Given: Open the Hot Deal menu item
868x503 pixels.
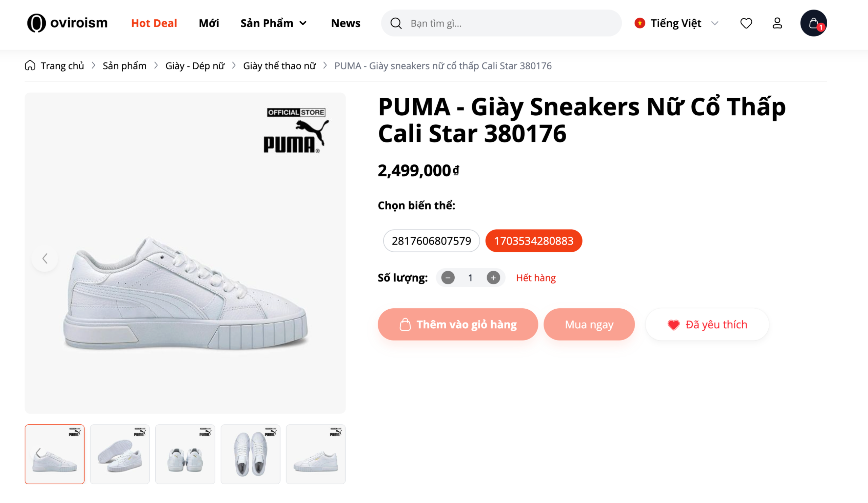Looking at the screenshot, I should [x=154, y=23].
